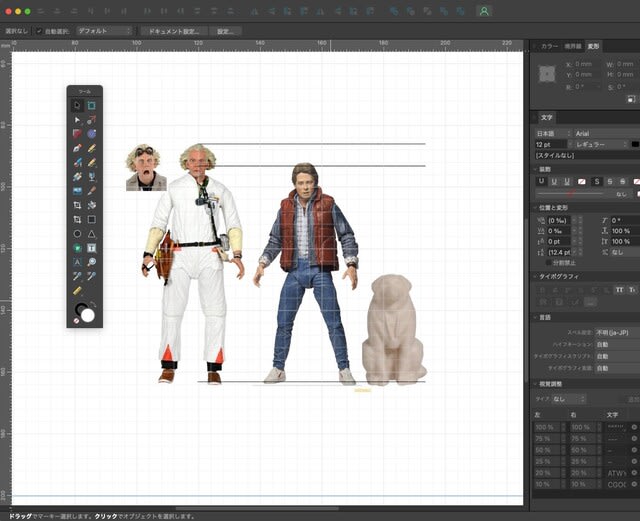Switch to the 変形 tab
Viewport: 640px width, 521px height.
coord(593,47)
